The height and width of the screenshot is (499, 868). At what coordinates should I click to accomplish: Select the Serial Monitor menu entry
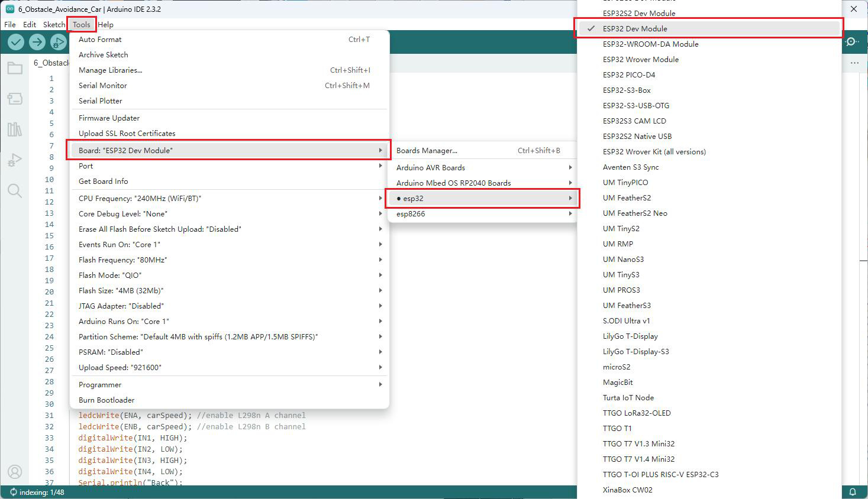coord(230,85)
